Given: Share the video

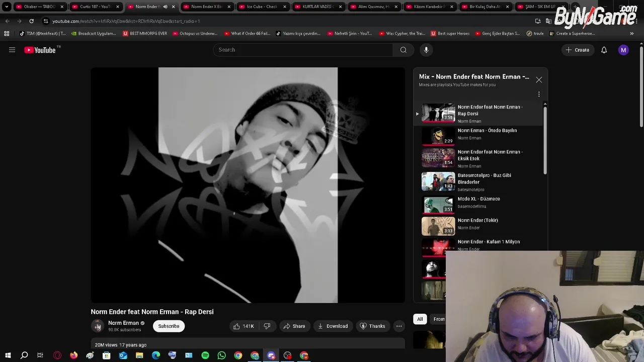Looking at the screenshot, I should pyautogui.click(x=294, y=326).
